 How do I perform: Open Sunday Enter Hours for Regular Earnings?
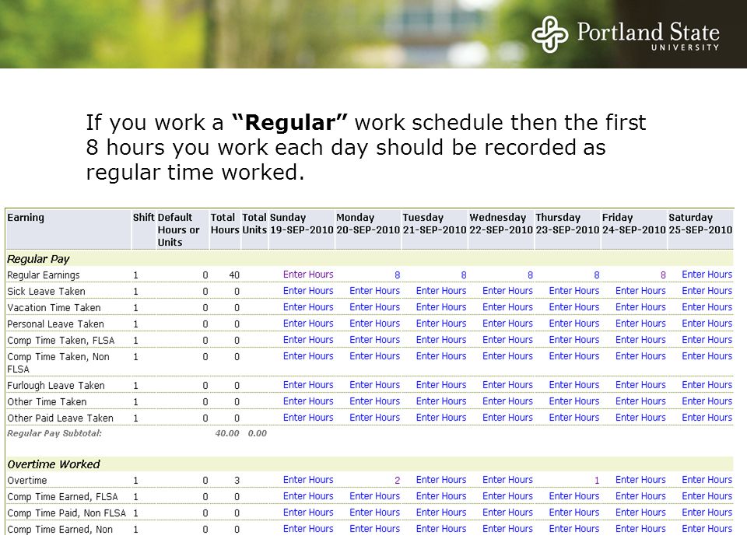pos(308,275)
